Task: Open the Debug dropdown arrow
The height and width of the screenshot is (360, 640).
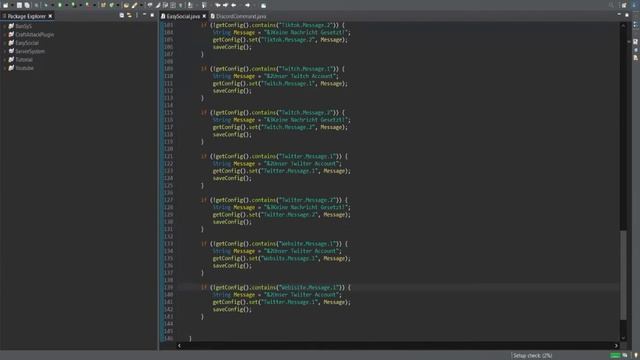Action: (x=52, y=5)
